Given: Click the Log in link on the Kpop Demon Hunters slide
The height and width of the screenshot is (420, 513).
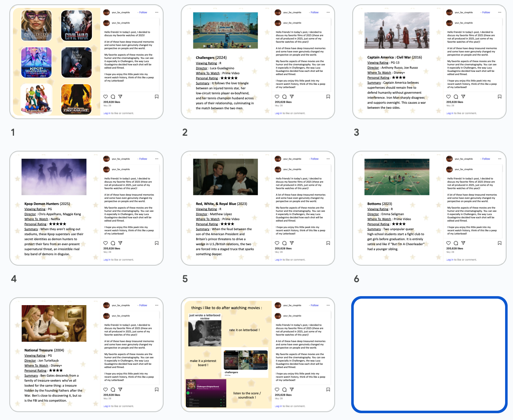Looking at the screenshot, I should [105, 260].
